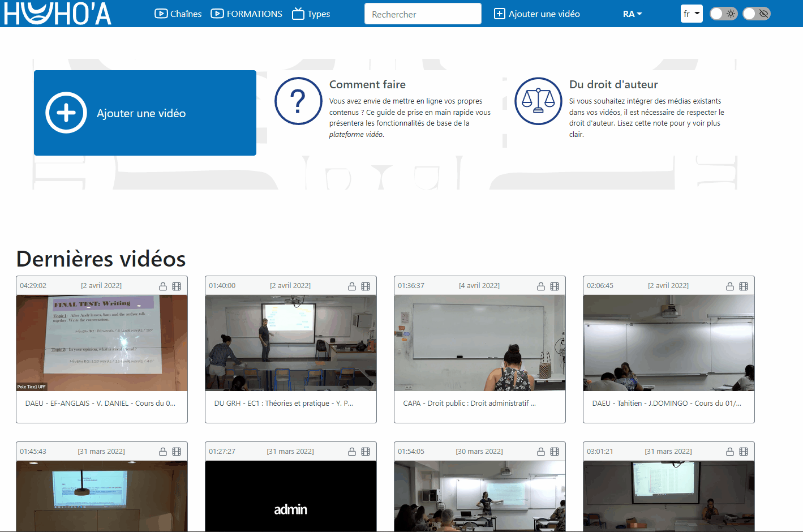
Task: Click lock icon on CAPA Droit public card
Action: [541, 286]
